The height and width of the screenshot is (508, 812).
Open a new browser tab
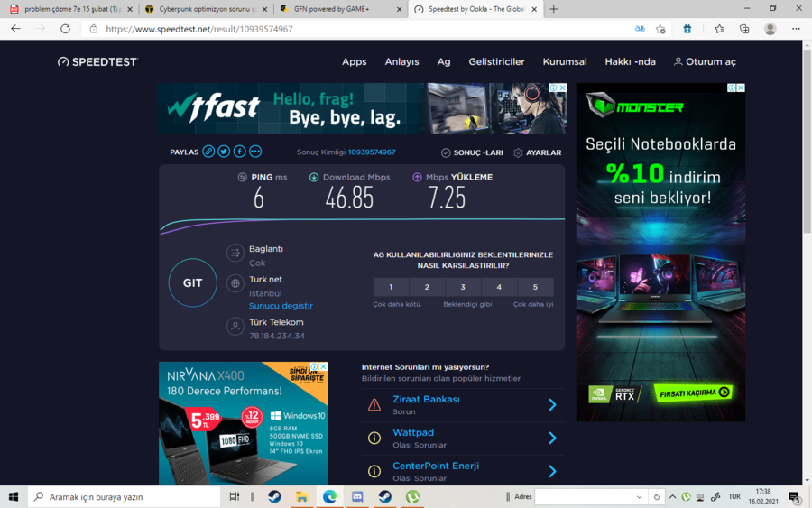[554, 9]
